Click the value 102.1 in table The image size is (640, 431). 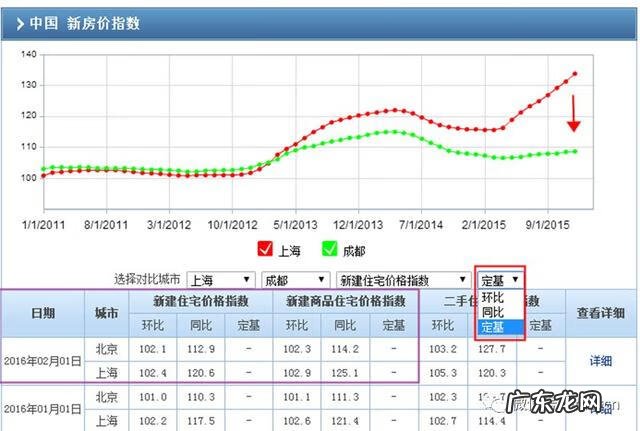153,349
